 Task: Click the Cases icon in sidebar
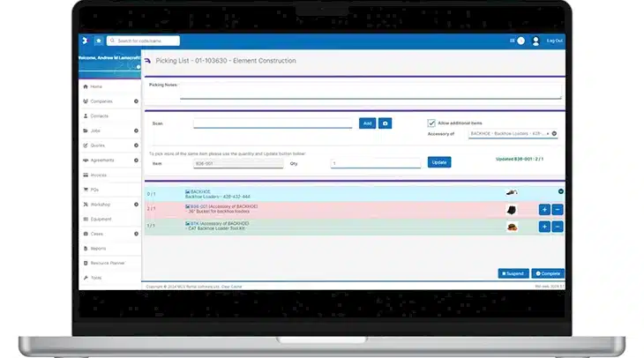pos(86,234)
